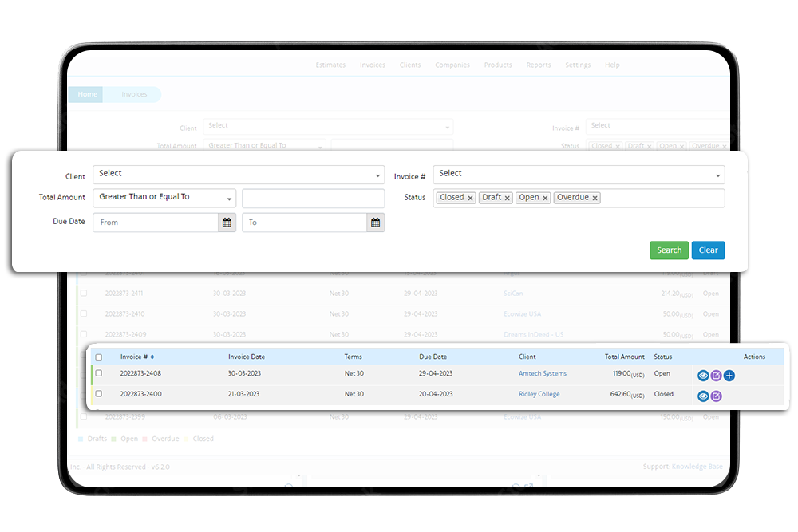Screen dimensions: 798x532
Task: Remove the Closed status filter tag
Action: click(x=470, y=198)
